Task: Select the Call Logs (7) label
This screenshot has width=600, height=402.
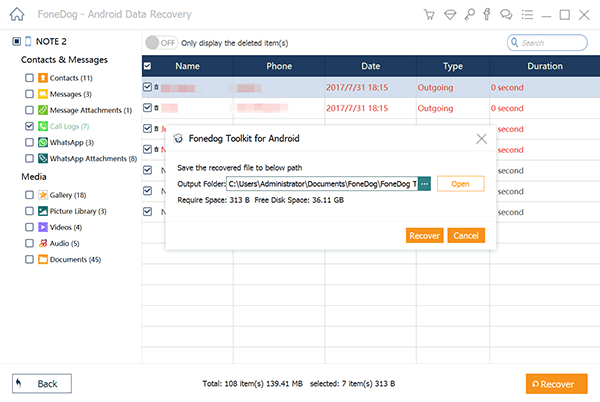Action: pos(70,126)
